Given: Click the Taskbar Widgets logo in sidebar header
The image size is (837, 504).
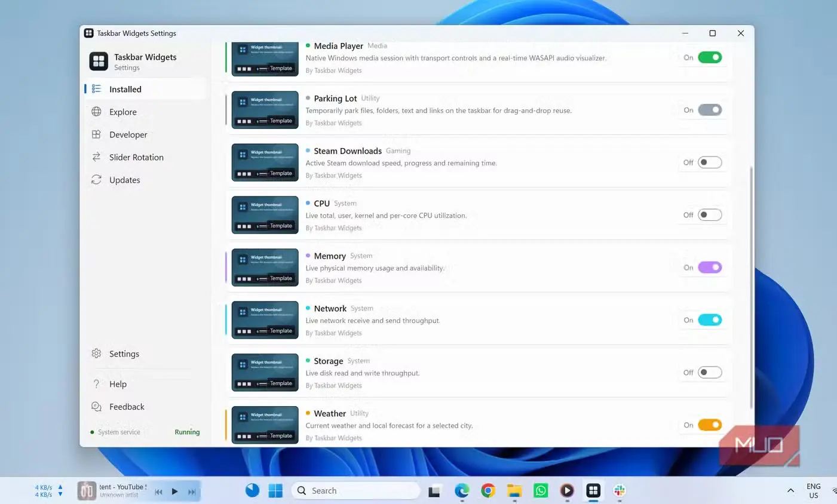Looking at the screenshot, I should coord(99,61).
